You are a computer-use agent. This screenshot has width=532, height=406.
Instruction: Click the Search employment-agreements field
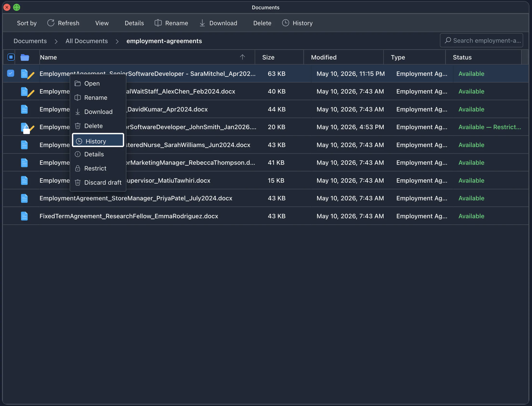481,40
